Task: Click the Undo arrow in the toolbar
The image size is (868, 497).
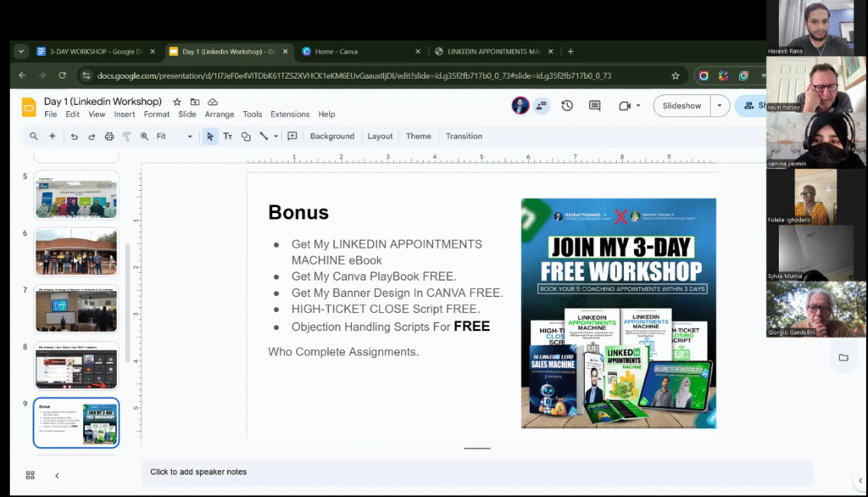Action: (75, 137)
